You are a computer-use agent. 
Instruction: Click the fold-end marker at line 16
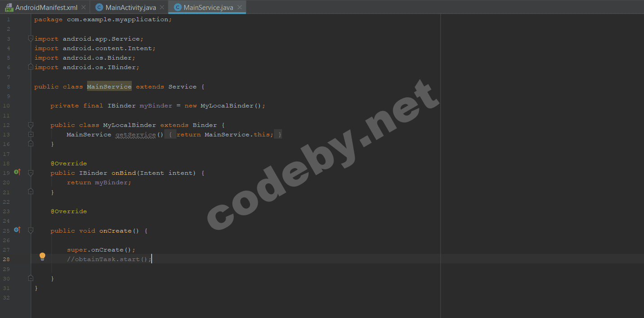click(31, 144)
